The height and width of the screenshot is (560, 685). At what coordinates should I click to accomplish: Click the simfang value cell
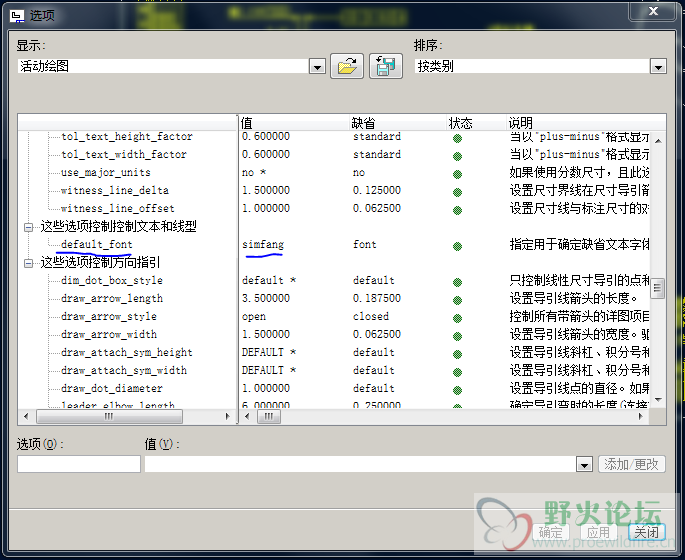[263, 245]
